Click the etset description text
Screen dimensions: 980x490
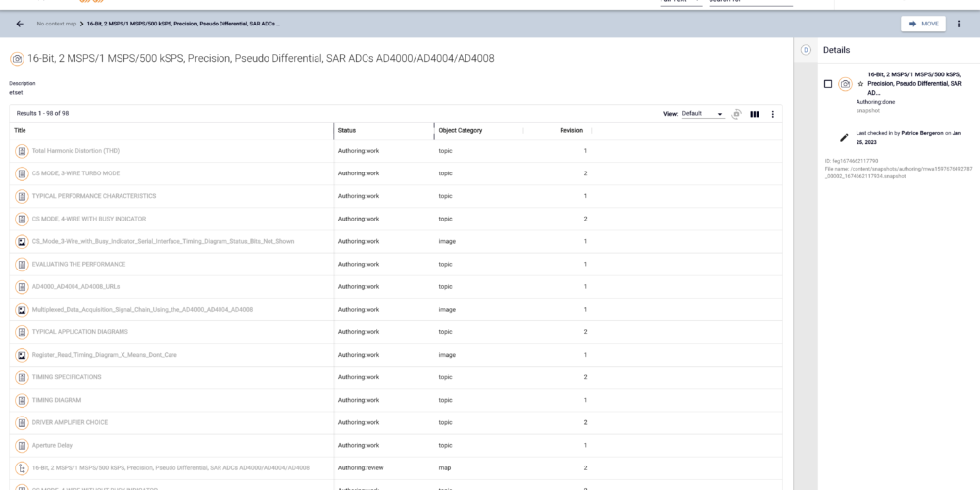pos(16,92)
